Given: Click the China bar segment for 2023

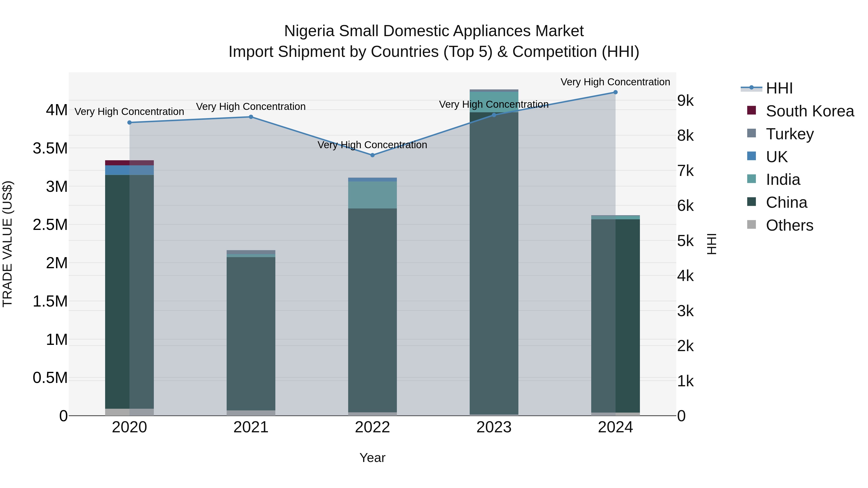Looking at the screenshot, I should coord(494,263).
